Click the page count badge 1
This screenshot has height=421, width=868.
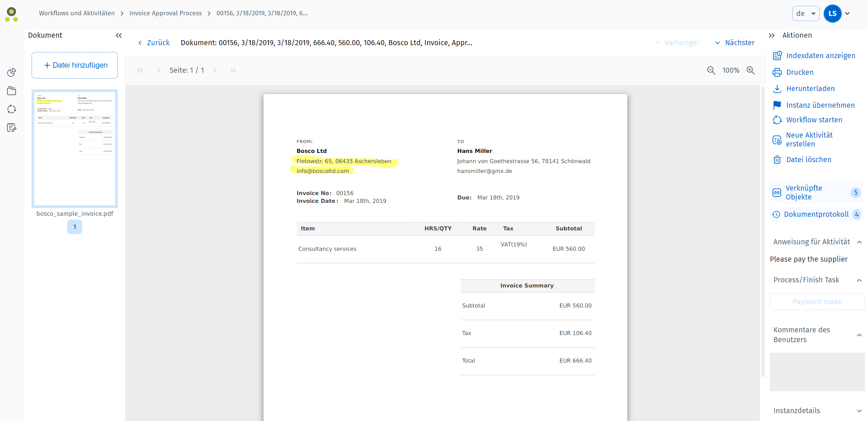(x=75, y=227)
